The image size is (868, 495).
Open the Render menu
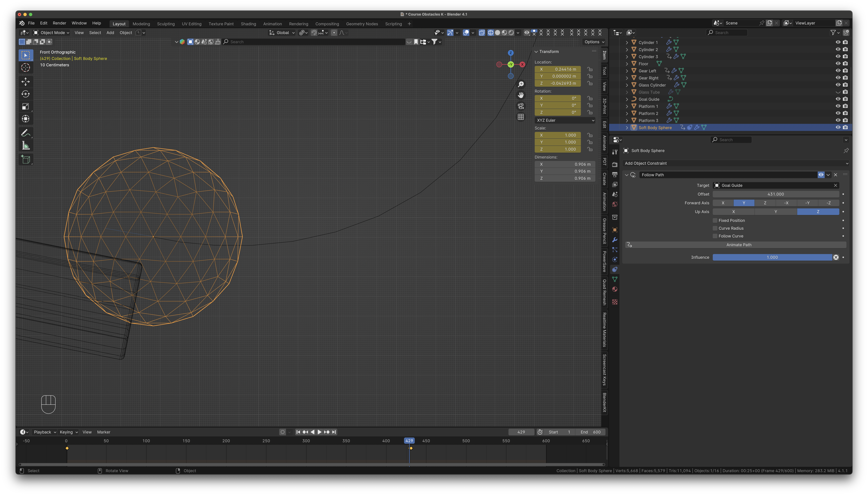tap(60, 23)
